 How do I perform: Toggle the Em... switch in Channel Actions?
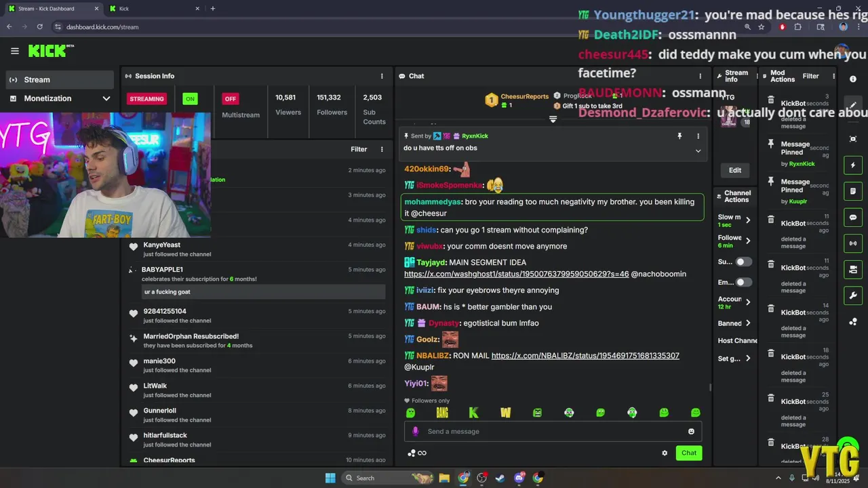[744, 282]
